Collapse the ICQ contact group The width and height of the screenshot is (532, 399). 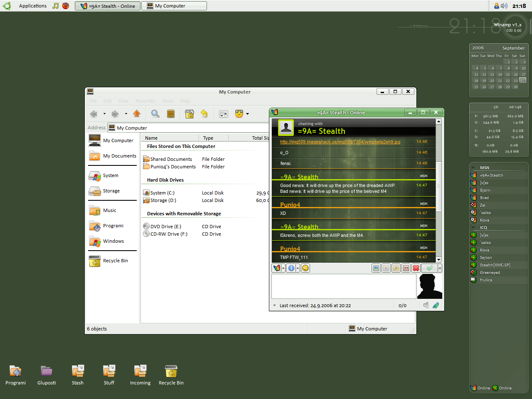click(x=473, y=228)
